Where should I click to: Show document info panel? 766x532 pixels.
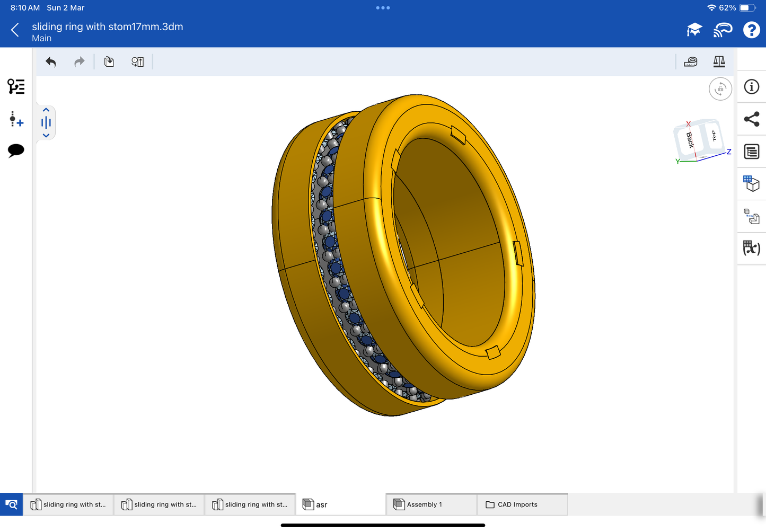[x=751, y=87]
